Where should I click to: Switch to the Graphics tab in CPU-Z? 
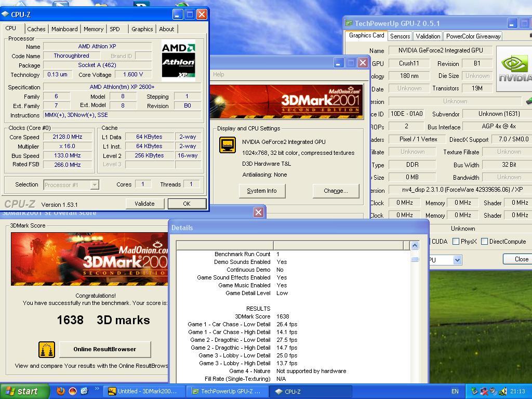click(x=142, y=29)
